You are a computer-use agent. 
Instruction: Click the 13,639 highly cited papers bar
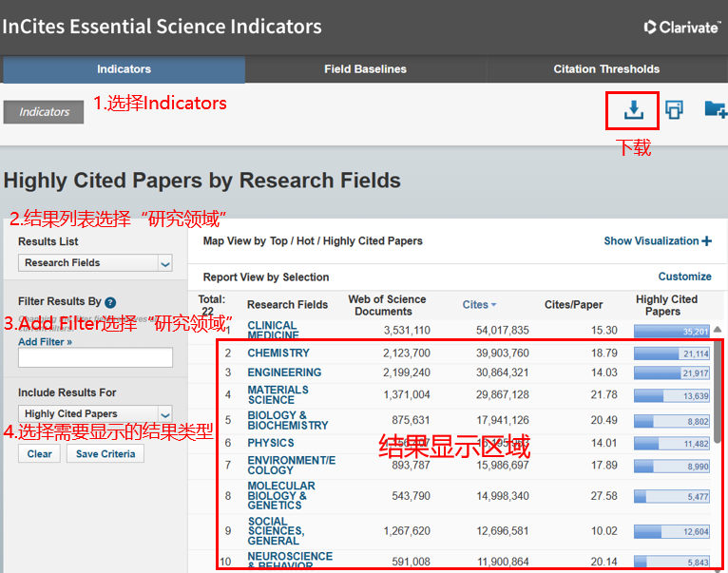(671, 395)
